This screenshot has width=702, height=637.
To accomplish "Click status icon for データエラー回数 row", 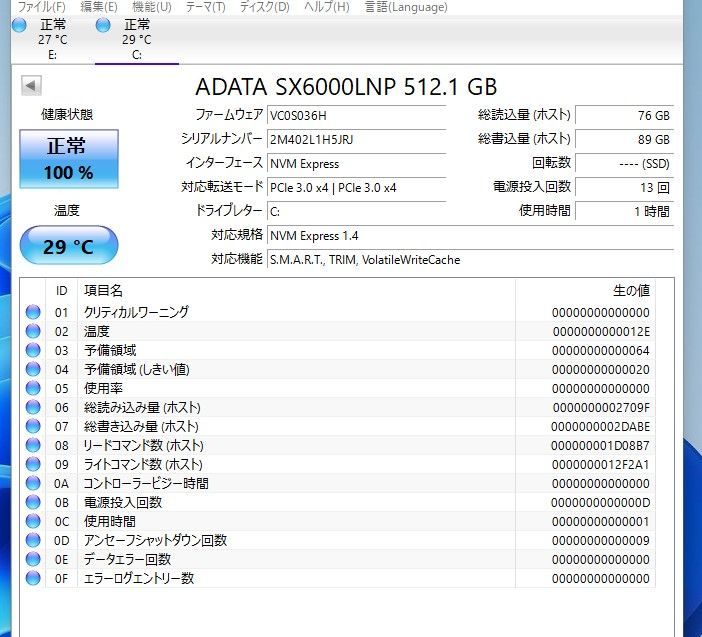I will [x=33, y=560].
